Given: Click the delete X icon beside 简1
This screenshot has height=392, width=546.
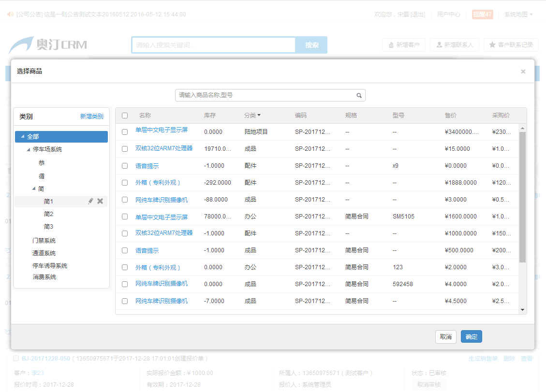Looking at the screenshot, I should 100,201.
